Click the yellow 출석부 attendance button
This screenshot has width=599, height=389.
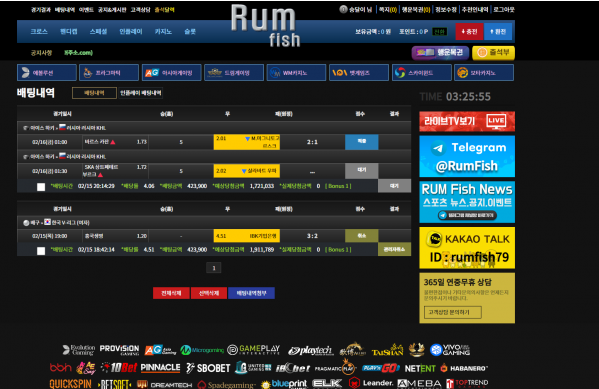coord(493,53)
